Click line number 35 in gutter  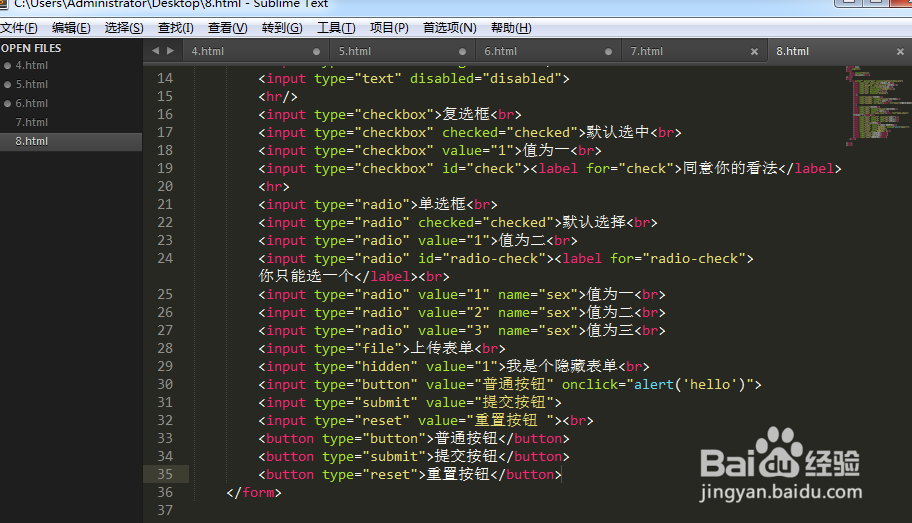165,474
